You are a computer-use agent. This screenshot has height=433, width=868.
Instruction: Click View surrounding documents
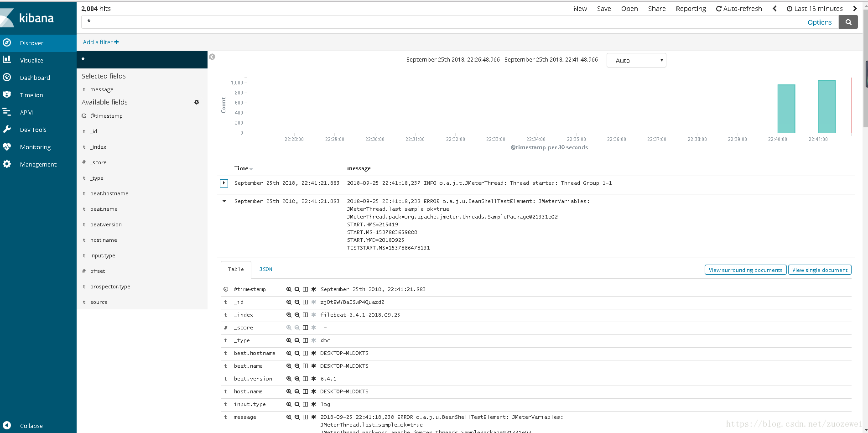coord(745,270)
